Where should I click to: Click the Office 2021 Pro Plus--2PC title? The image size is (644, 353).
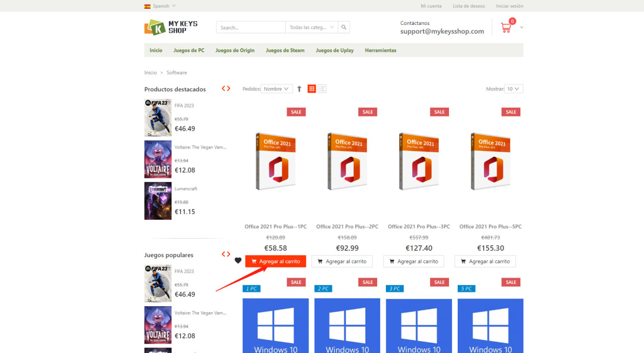coord(347,226)
